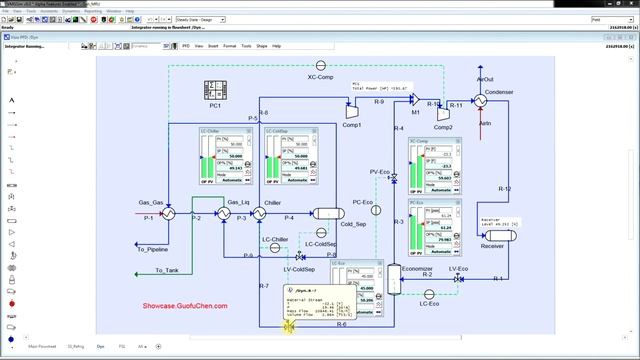The height and width of the screenshot is (360, 640).
Task: Close the PC-Eco faceplate
Action: (x=458, y=202)
